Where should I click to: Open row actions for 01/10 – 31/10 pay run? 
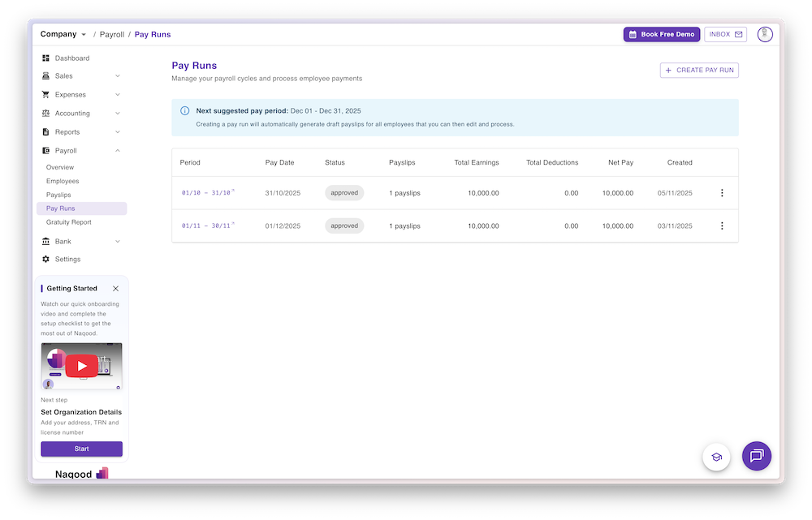click(x=722, y=193)
